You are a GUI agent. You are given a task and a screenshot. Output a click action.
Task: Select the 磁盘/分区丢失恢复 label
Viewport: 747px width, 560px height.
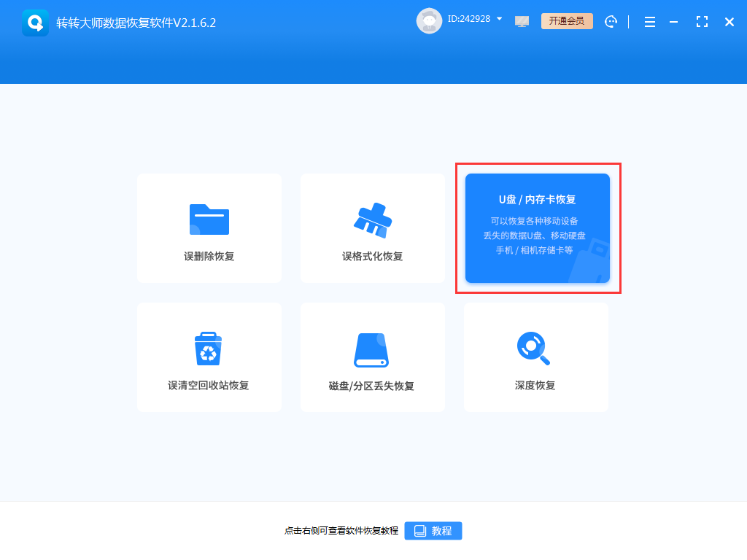[x=371, y=386]
